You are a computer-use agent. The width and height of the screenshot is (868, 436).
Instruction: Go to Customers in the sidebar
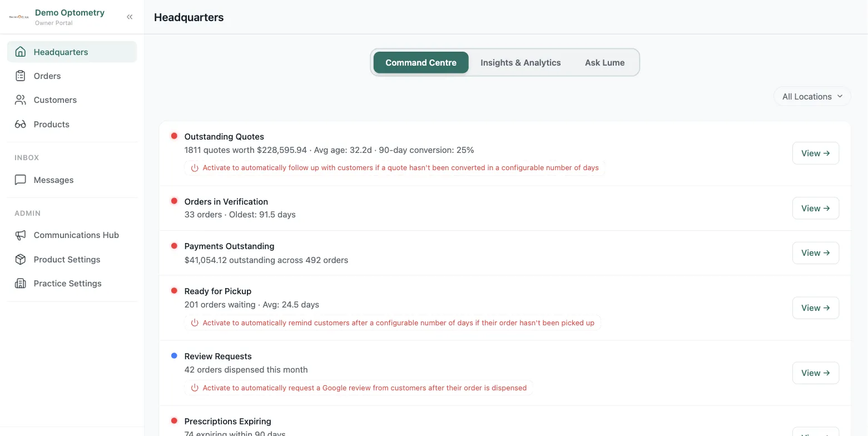pyautogui.click(x=72, y=100)
